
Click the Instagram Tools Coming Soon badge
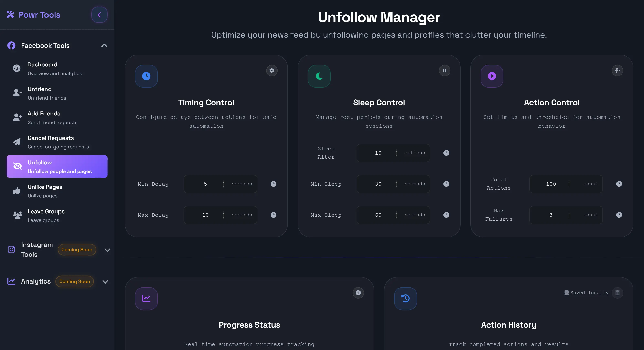coord(77,249)
